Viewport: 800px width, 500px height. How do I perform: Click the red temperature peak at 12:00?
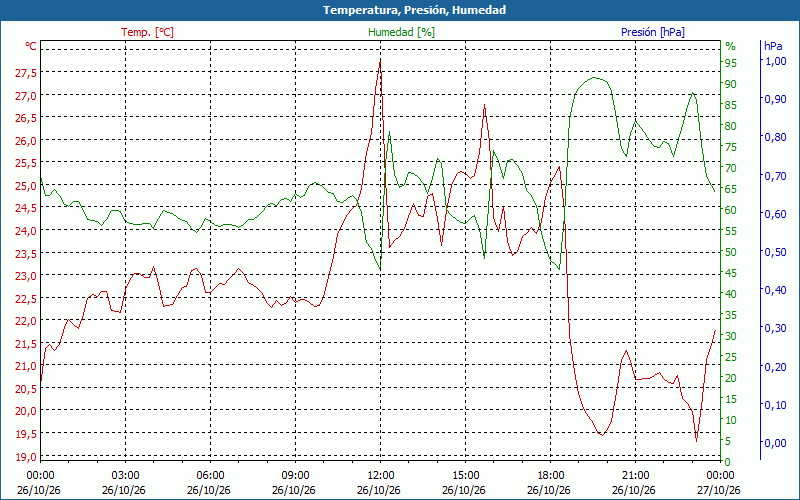click(x=380, y=62)
